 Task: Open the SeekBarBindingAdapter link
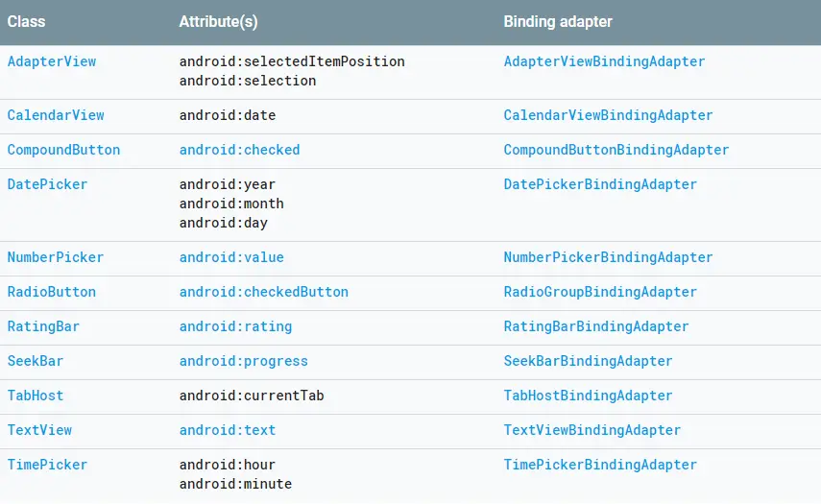click(x=588, y=361)
